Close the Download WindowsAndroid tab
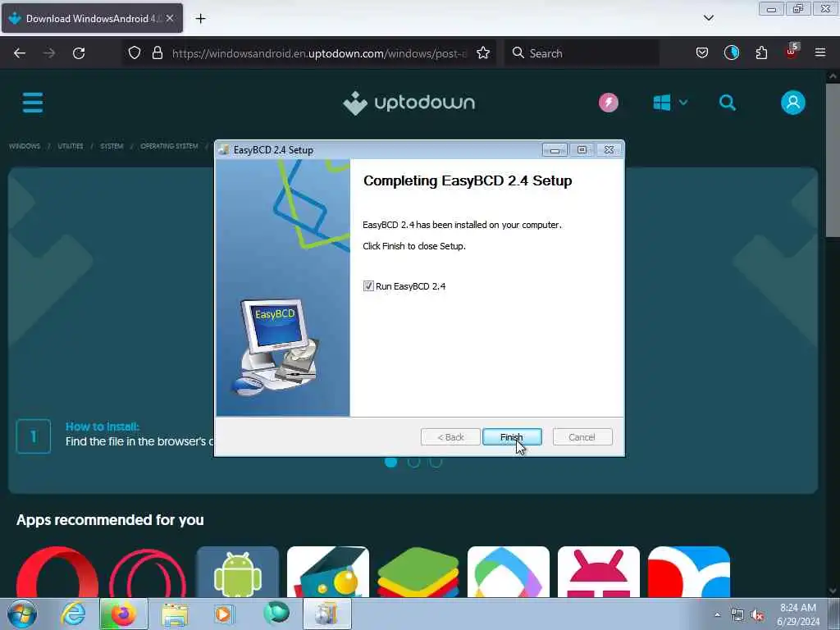The image size is (840, 630). [x=170, y=18]
